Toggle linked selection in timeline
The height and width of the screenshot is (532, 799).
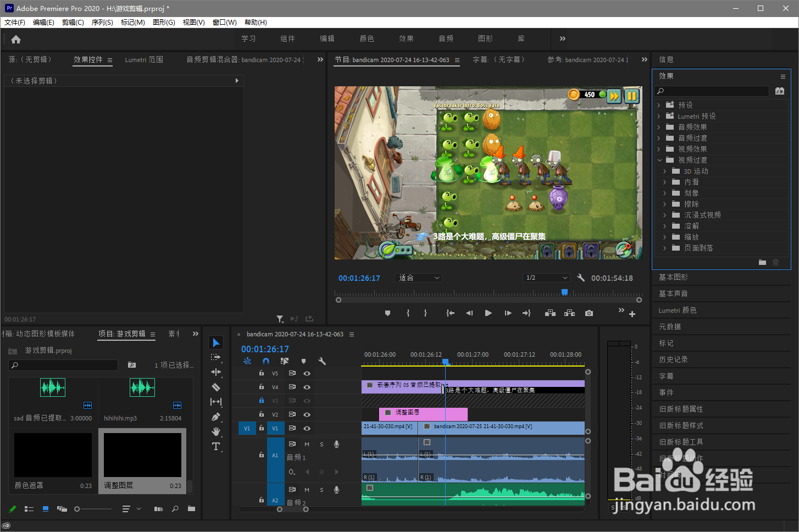pyautogui.click(x=284, y=361)
